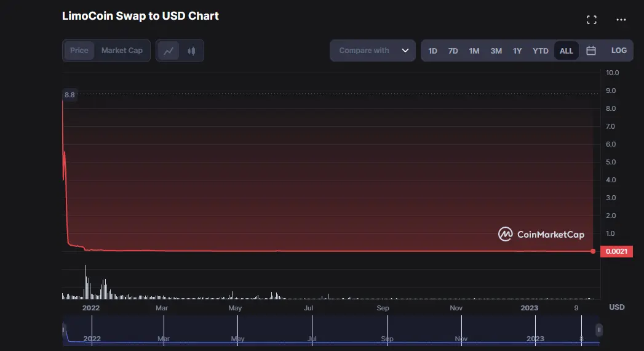Image resolution: width=644 pixels, height=351 pixels.
Task: Click the current price 0.0021 label
Action: coord(616,251)
